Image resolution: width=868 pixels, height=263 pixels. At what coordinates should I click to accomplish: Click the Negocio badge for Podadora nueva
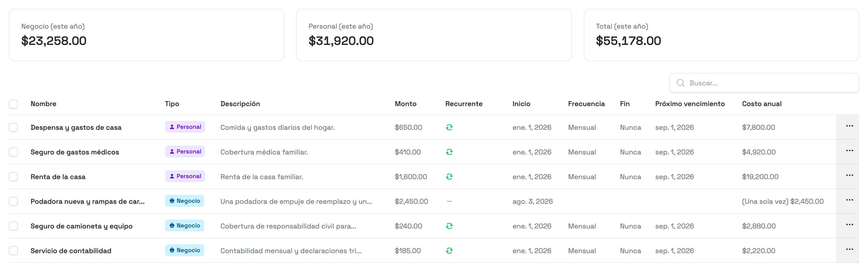click(184, 201)
